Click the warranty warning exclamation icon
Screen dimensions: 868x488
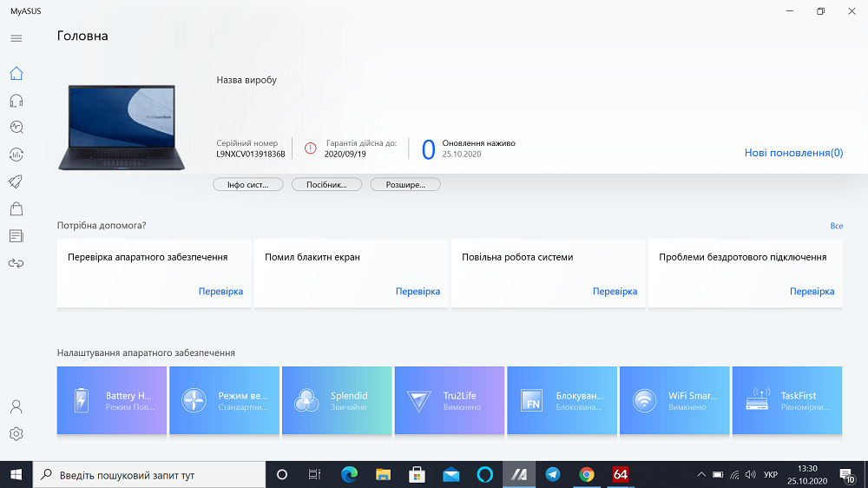(x=311, y=148)
